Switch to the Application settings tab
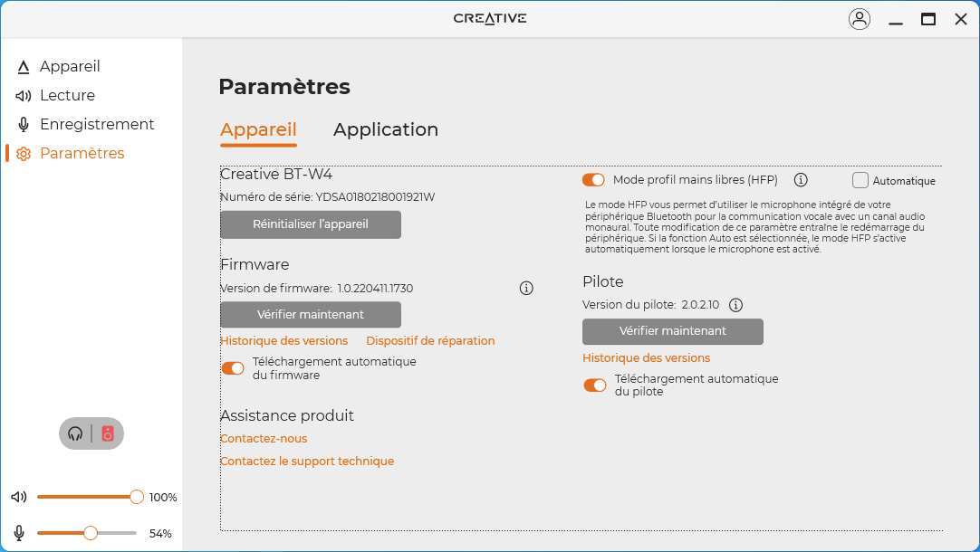Screen dimensions: 980x552 [386, 130]
